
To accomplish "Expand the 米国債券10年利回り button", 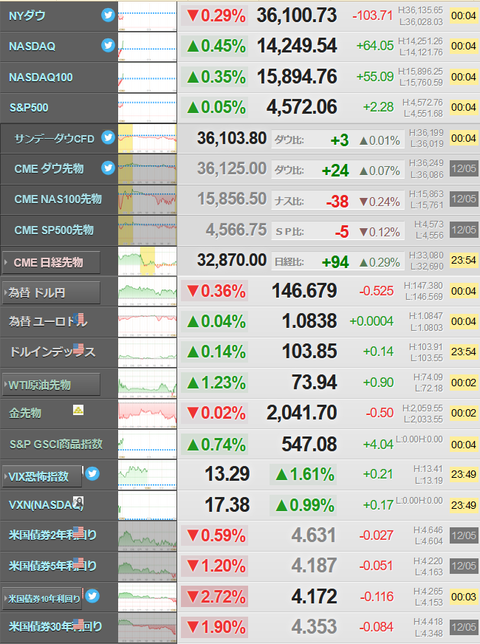I will [x=41, y=598].
